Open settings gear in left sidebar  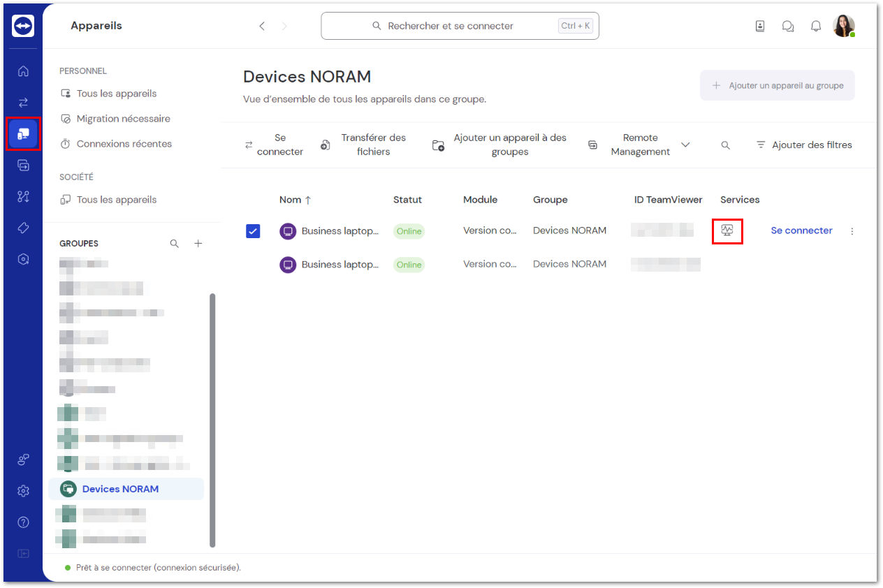tap(23, 491)
